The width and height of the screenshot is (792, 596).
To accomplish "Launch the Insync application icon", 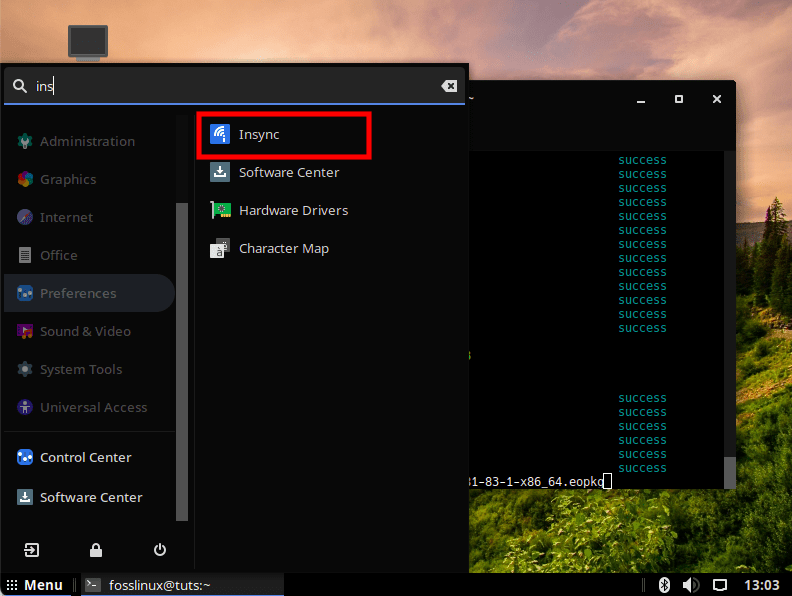I will pos(220,134).
